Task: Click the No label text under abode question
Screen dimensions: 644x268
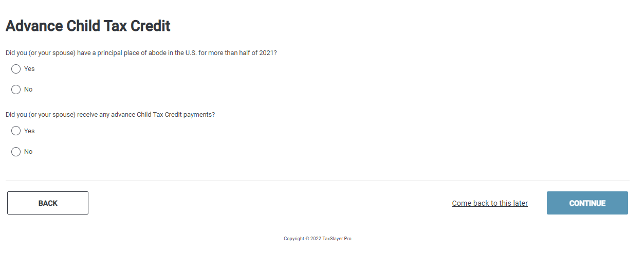Action: (x=28, y=90)
